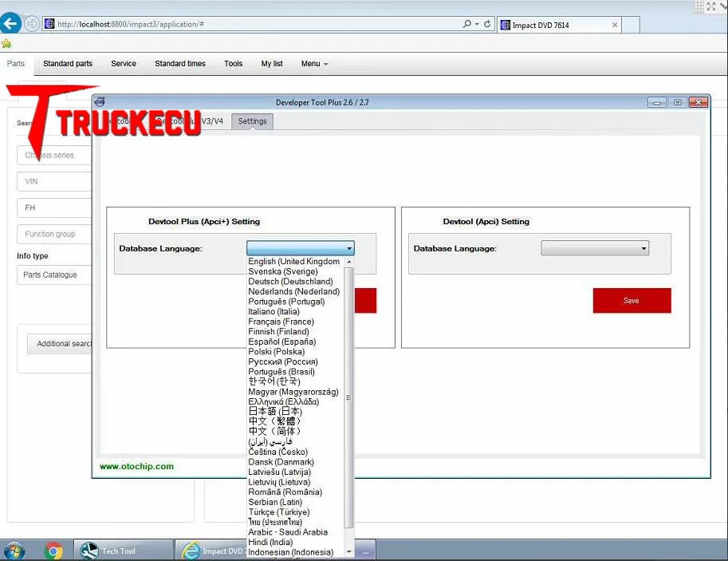The width and height of the screenshot is (728, 561).
Task: Select the Impact DVD 7614 browser tab
Action: (558, 25)
